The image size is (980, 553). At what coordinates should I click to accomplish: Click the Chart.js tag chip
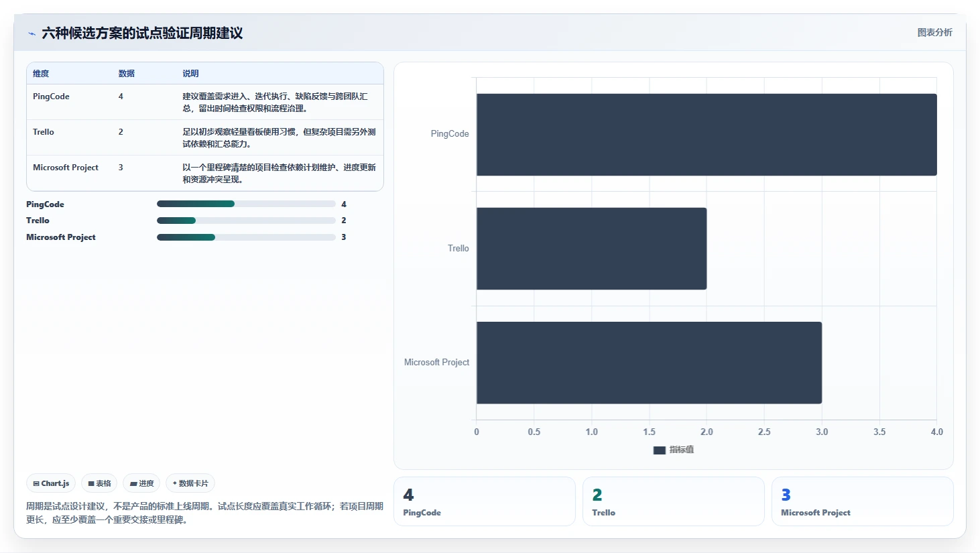click(51, 483)
